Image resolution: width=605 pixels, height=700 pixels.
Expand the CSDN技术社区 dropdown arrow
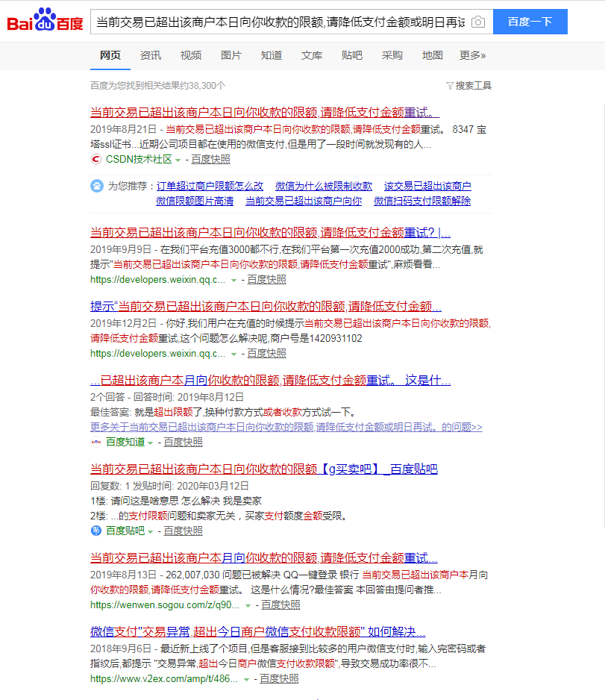pyautogui.click(x=178, y=160)
